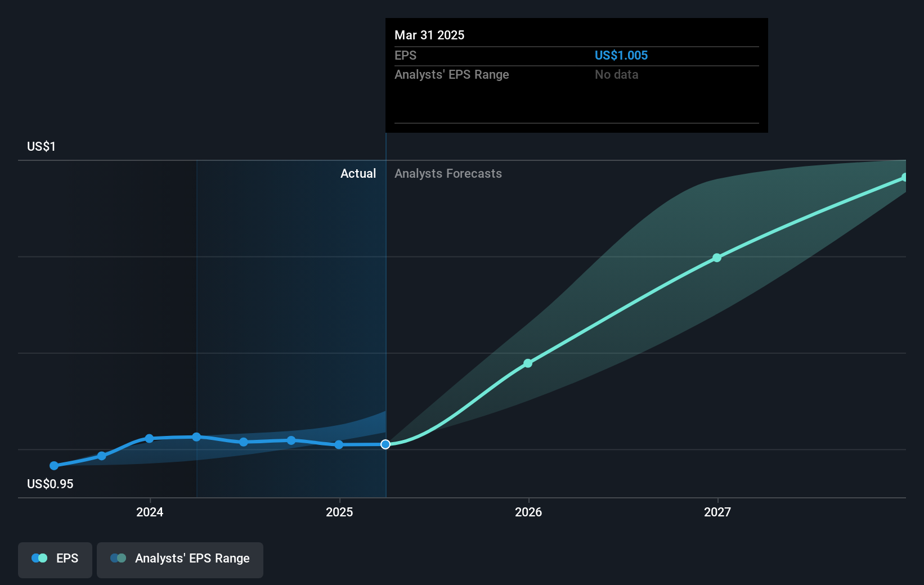Click the Analysts Forecasts section label
924x585 pixels.
pos(448,174)
